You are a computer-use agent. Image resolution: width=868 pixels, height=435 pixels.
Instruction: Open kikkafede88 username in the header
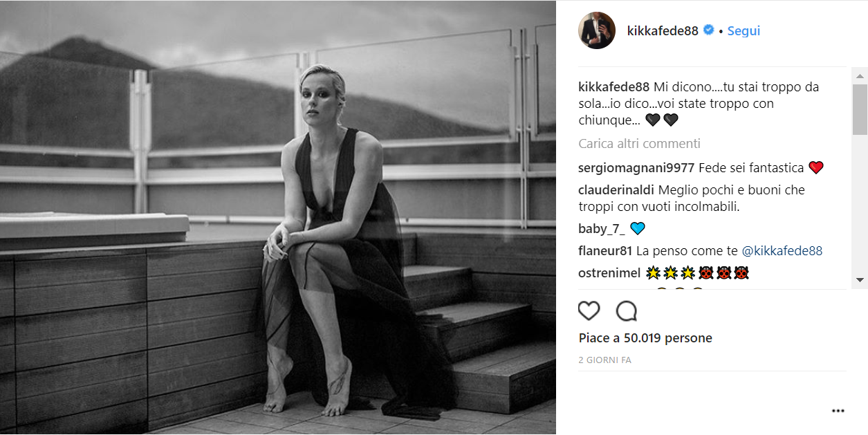(x=663, y=30)
